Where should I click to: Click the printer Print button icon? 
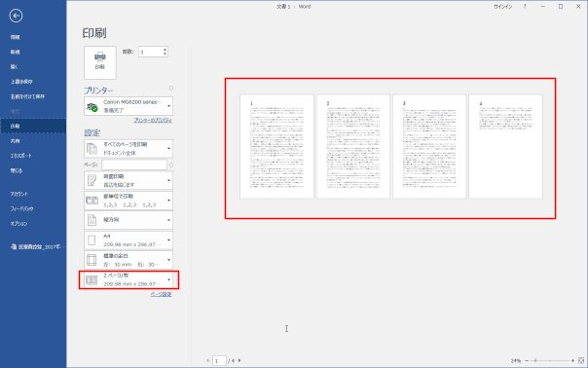pos(99,62)
